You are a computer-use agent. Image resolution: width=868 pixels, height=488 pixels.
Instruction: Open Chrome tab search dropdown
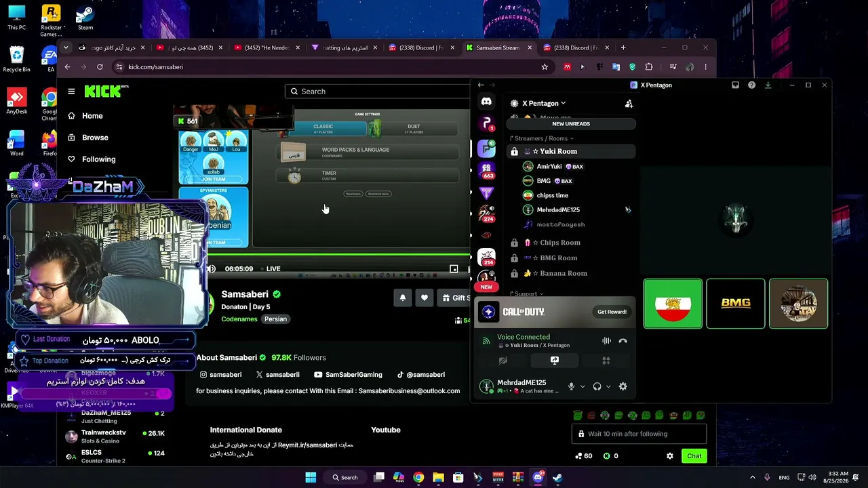pyautogui.click(x=65, y=47)
